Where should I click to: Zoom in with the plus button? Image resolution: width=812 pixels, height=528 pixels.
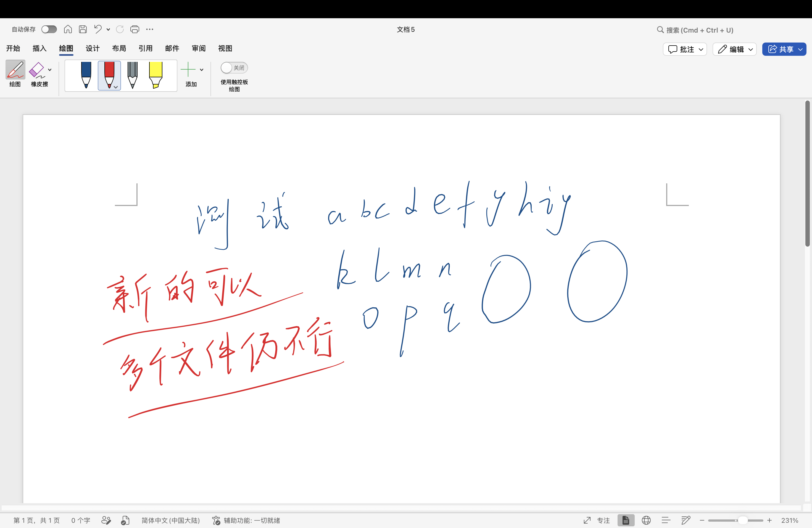coord(769,520)
